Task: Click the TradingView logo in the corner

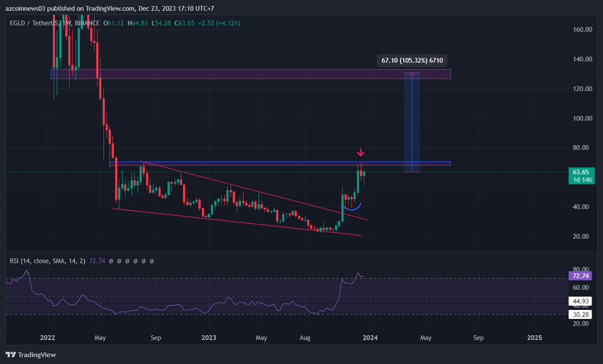Action: click(x=30, y=355)
